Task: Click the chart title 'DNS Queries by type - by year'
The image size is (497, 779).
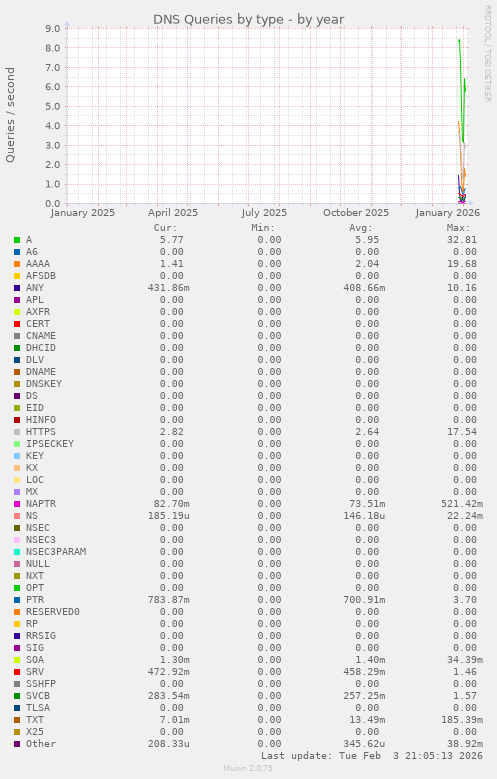Action: 248,19
